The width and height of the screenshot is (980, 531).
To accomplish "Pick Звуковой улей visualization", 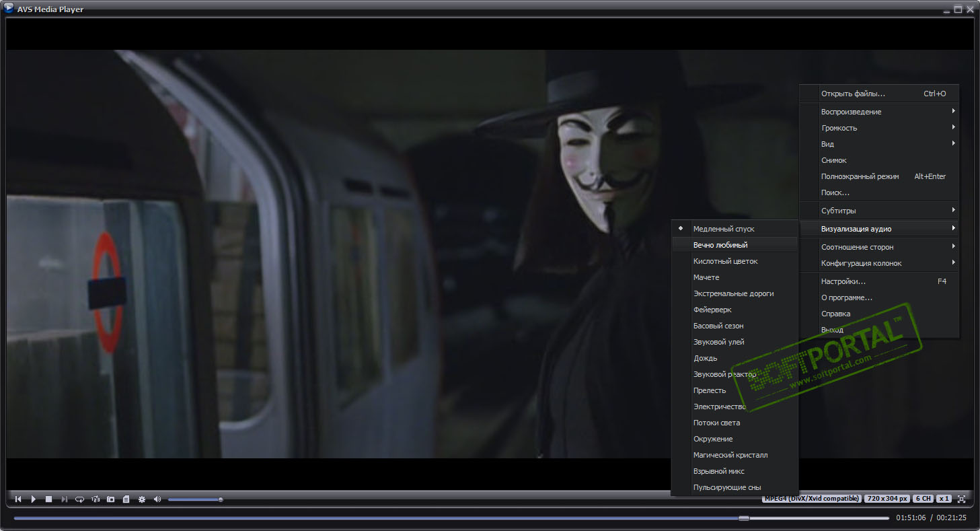I will click(x=734, y=342).
